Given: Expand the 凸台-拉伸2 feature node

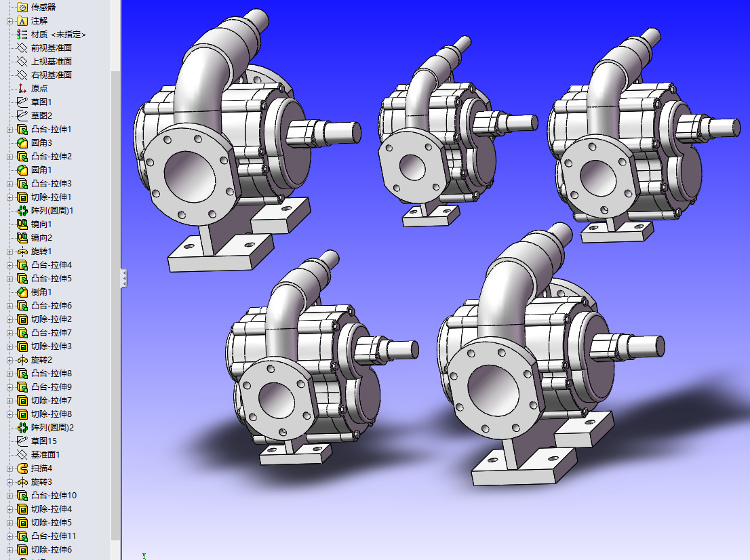Looking at the screenshot, I should [9, 157].
